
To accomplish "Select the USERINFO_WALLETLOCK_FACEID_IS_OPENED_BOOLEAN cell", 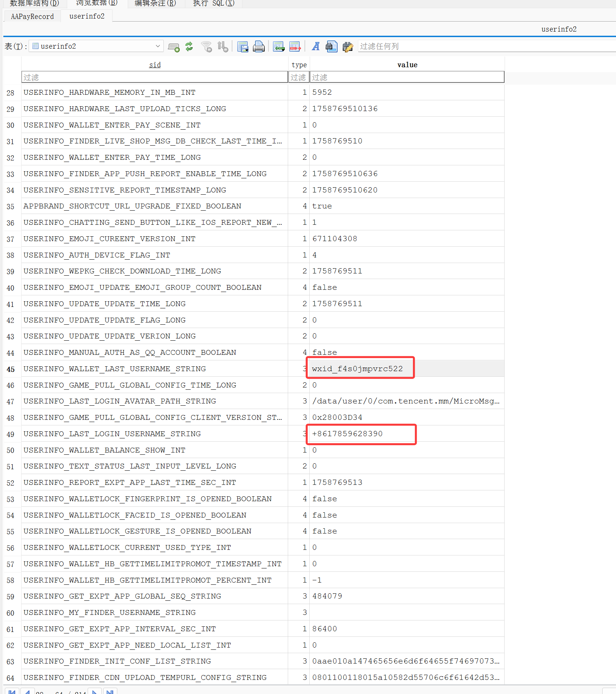I will (154, 515).
